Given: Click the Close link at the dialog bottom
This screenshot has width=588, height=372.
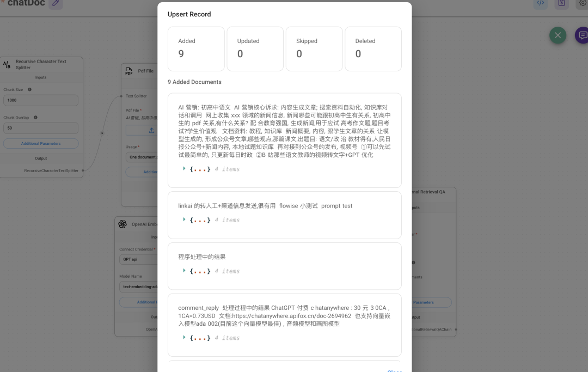Looking at the screenshot, I should point(394,370).
